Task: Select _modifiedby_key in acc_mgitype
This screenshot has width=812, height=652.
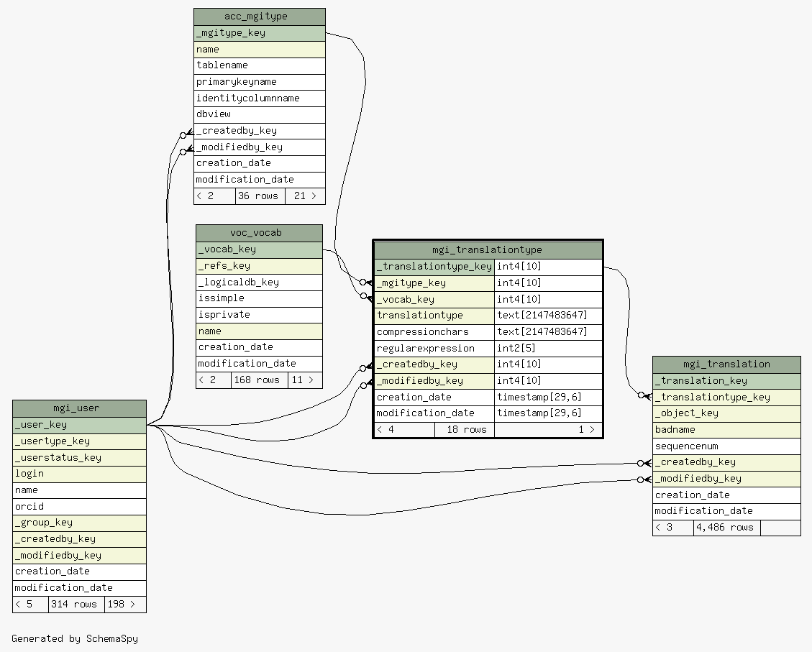Action: (x=260, y=147)
